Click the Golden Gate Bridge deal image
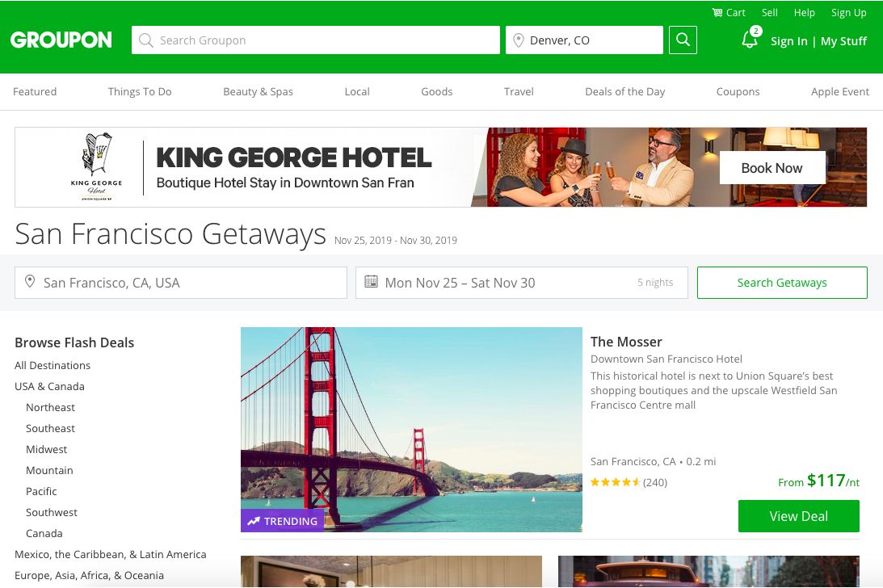The height and width of the screenshot is (588, 883). 411,430
